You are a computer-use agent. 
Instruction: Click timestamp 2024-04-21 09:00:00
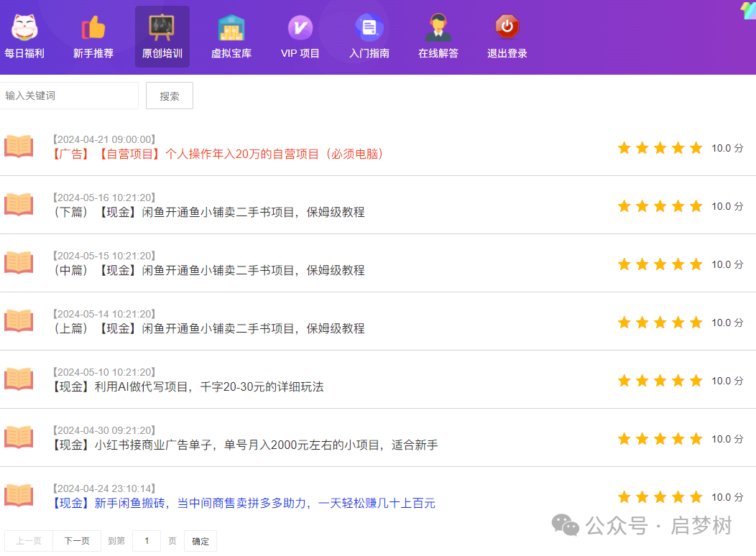104,140
